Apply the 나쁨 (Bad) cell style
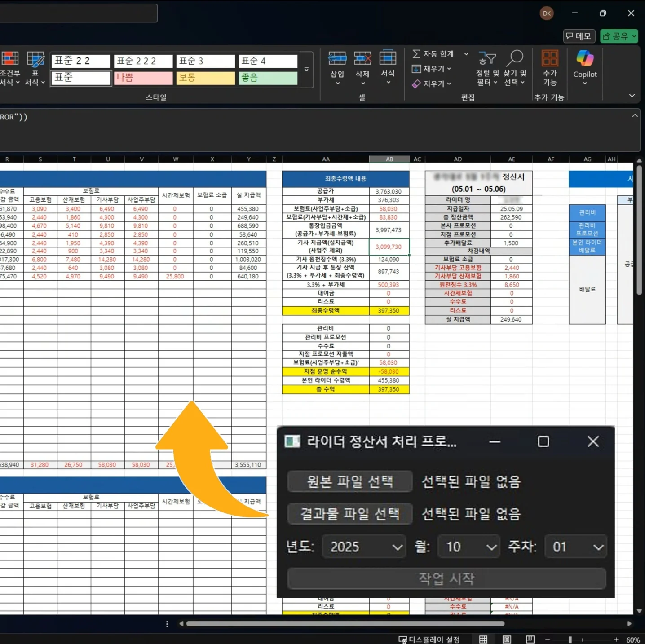This screenshot has height=644, width=645. click(x=143, y=78)
